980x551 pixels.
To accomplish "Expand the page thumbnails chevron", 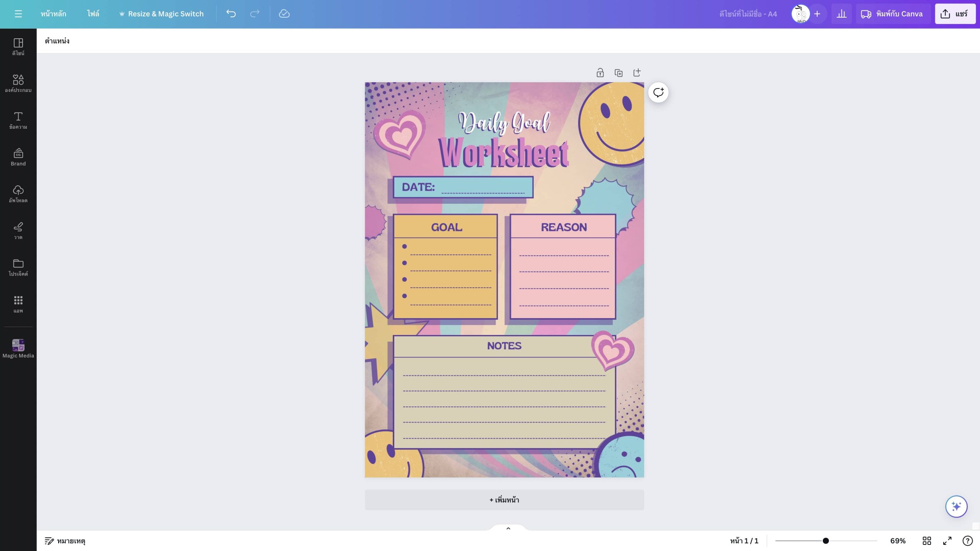I will click(x=508, y=528).
